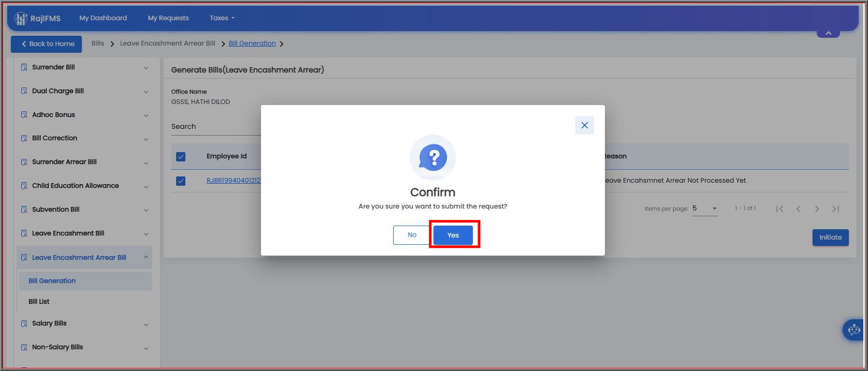Viewport: 868px width, 371px height.
Task: Click the chatbot assistant icon
Action: (x=853, y=330)
